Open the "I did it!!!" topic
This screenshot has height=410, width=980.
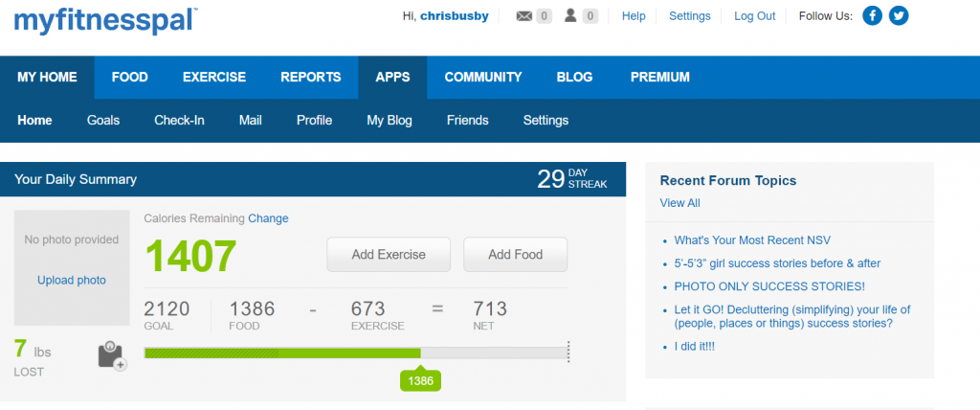695,347
